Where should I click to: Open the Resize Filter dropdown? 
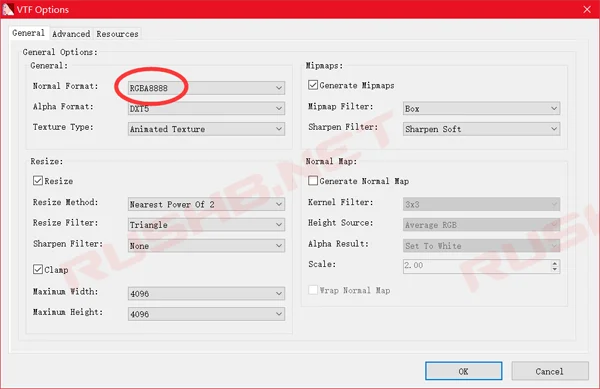[206, 225]
